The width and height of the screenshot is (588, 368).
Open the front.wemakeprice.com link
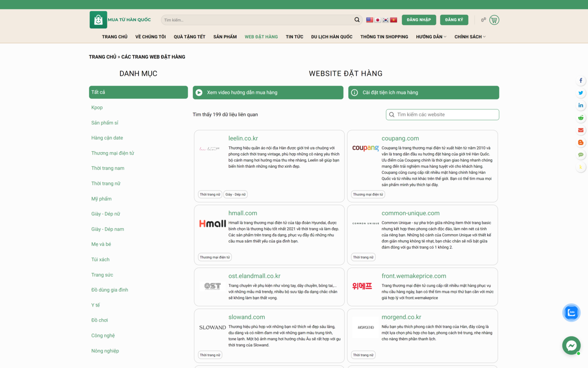point(414,276)
